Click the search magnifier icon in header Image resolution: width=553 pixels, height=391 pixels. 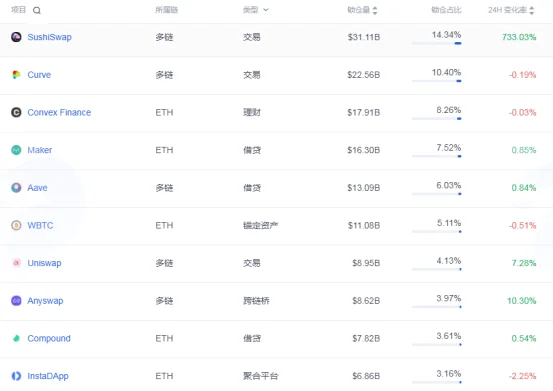[x=37, y=11]
